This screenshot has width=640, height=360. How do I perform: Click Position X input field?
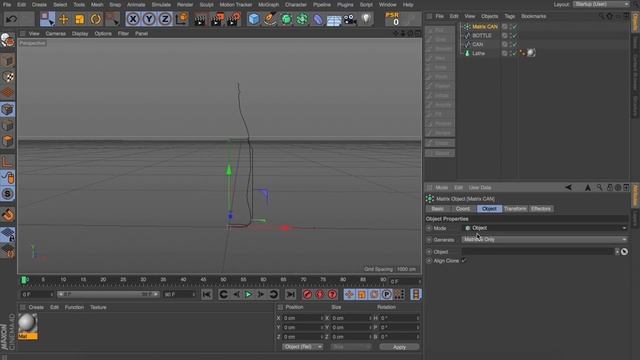click(x=302, y=318)
